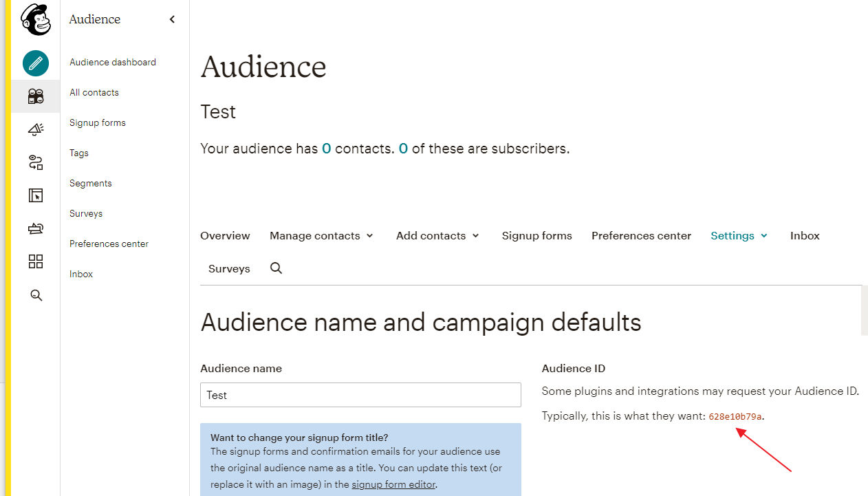Open the Audience icon in sidebar
This screenshot has height=496, width=868.
pyautogui.click(x=35, y=96)
